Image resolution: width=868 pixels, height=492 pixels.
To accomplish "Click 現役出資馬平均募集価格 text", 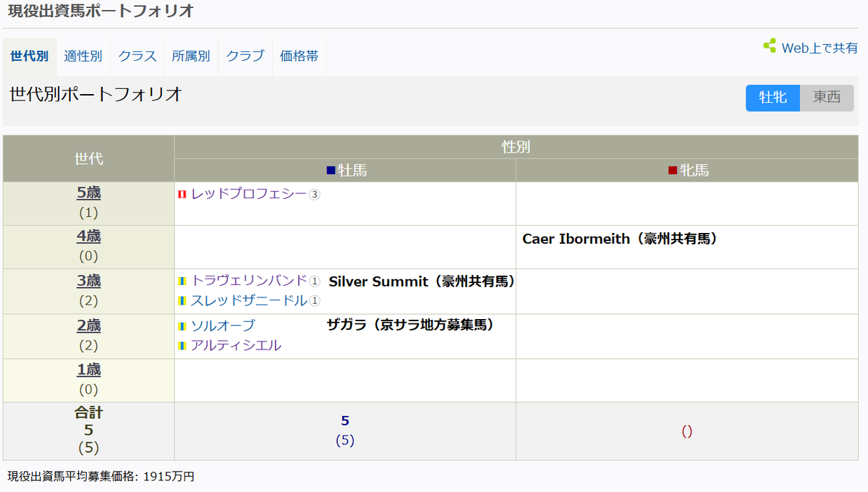I will [101, 476].
